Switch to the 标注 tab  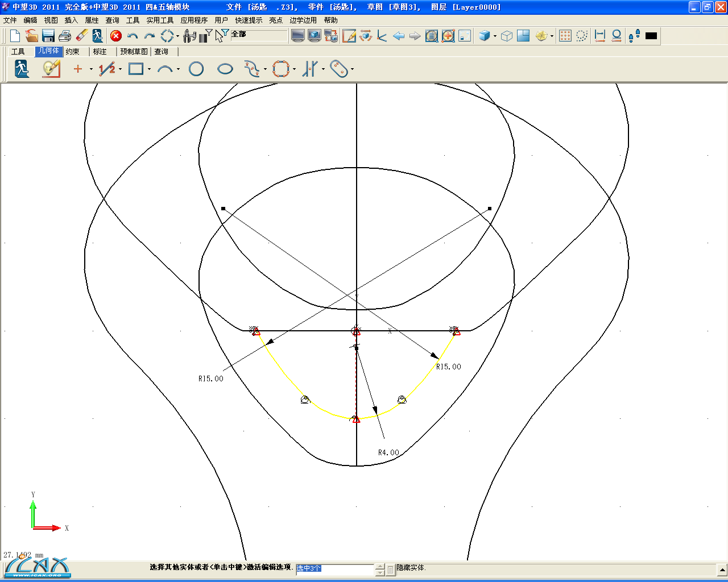pos(100,52)
